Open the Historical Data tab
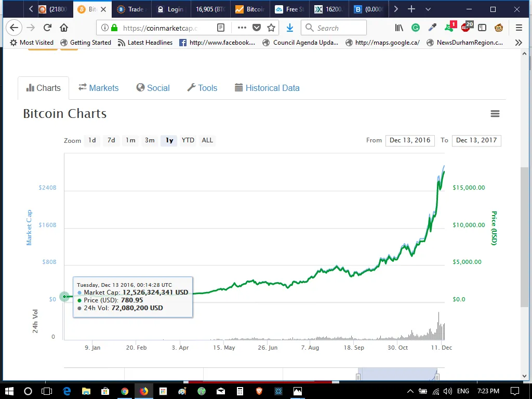The image size is (532, 399). coord(268,88)
